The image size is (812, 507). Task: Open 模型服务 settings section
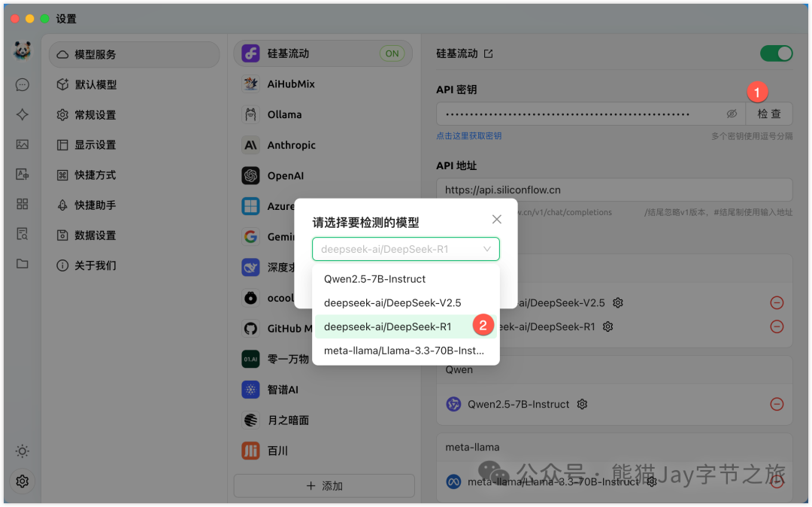tap(135, 54)
